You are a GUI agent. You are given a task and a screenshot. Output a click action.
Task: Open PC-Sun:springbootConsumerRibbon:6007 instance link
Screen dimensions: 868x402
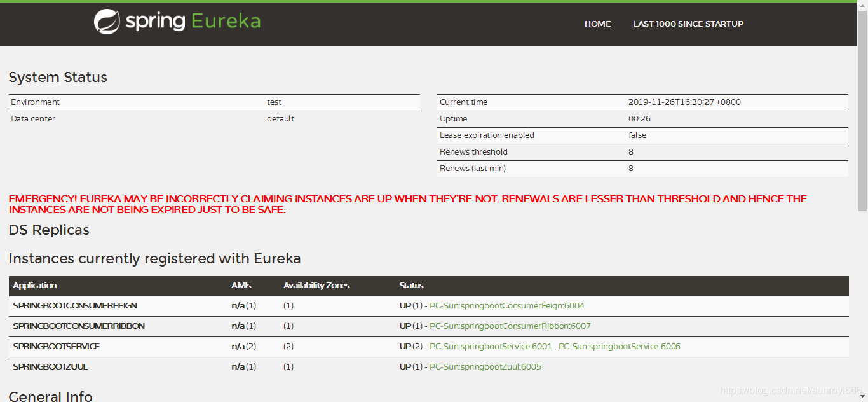[x=510, y=326]
